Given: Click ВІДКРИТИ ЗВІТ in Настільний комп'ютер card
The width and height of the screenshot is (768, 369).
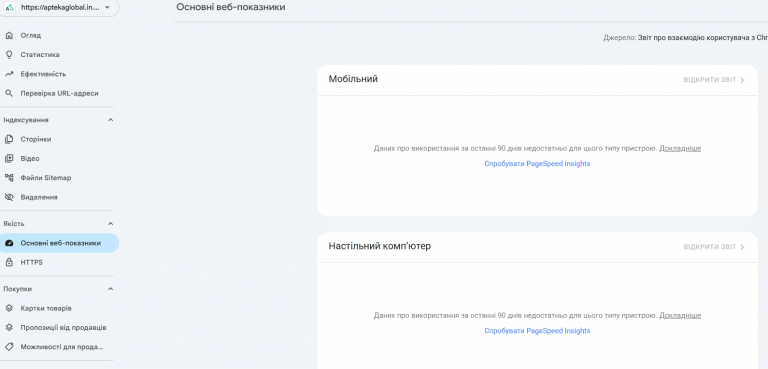Looking at the screenshot, I should tap(710, 247).
